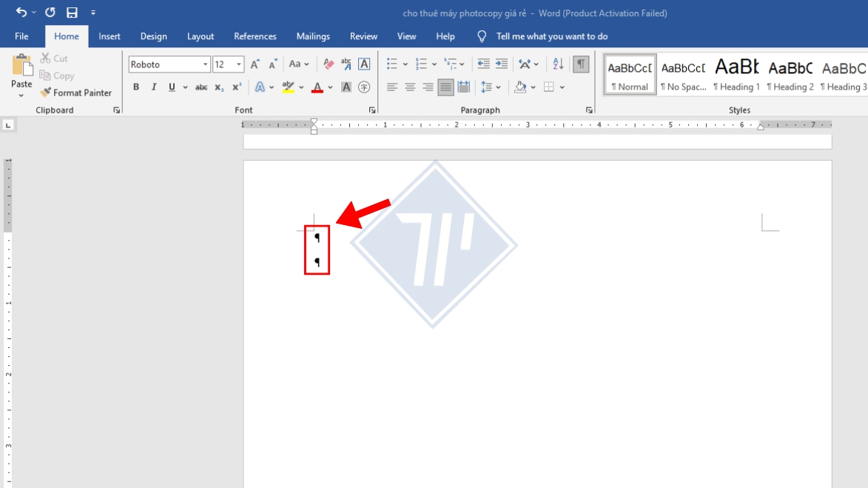Click the Increase Font Size icon
Image resolution: width=868 pixels, height=488 pixels.
coord(255,64)
